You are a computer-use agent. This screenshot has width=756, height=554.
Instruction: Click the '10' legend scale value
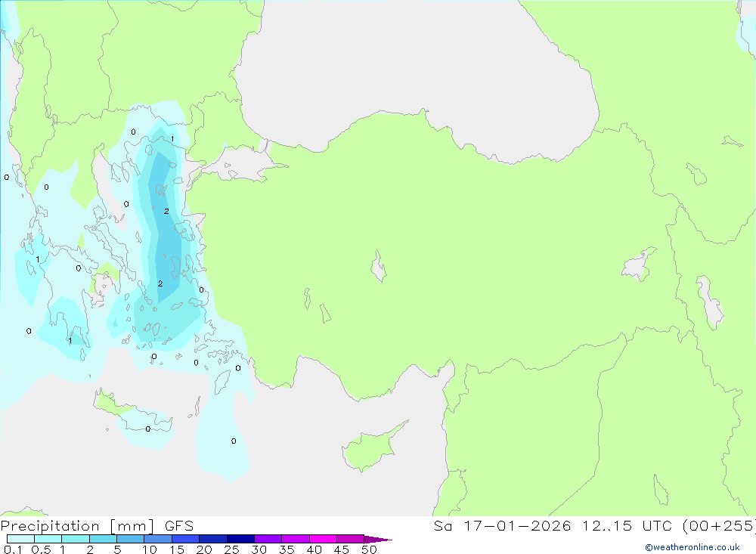click(x=150, y=549)
